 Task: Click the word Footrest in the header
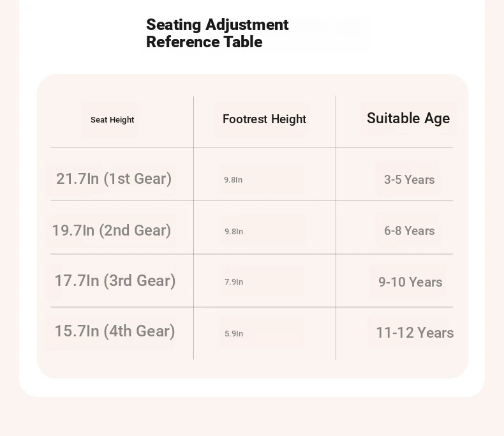tap(244, 119)
